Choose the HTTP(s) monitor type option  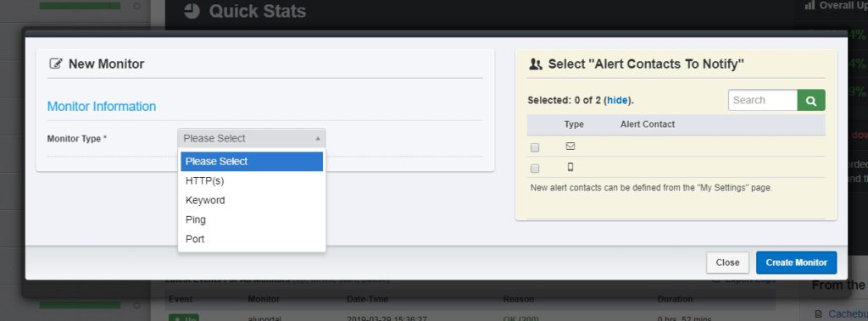click(x=252, y=181)
